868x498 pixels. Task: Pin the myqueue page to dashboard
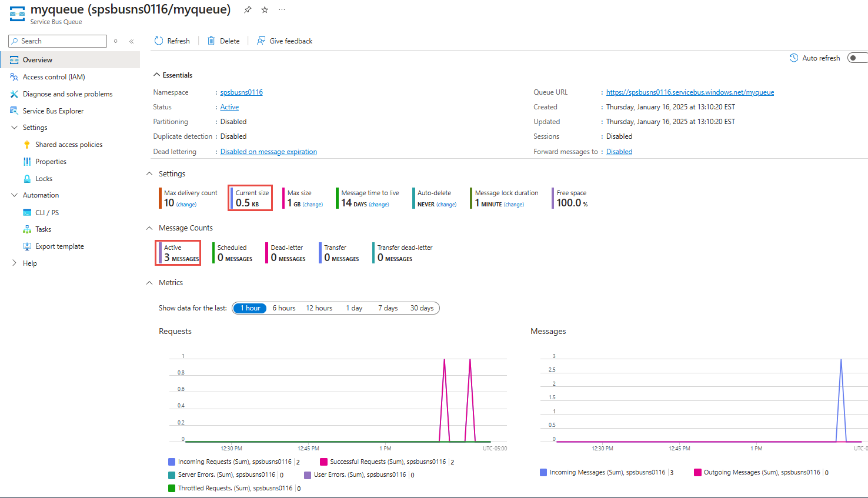(248, 9)
